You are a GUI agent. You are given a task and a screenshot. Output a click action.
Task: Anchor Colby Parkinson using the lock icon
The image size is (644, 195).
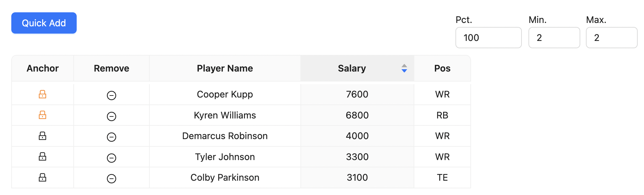click(42, 177)
